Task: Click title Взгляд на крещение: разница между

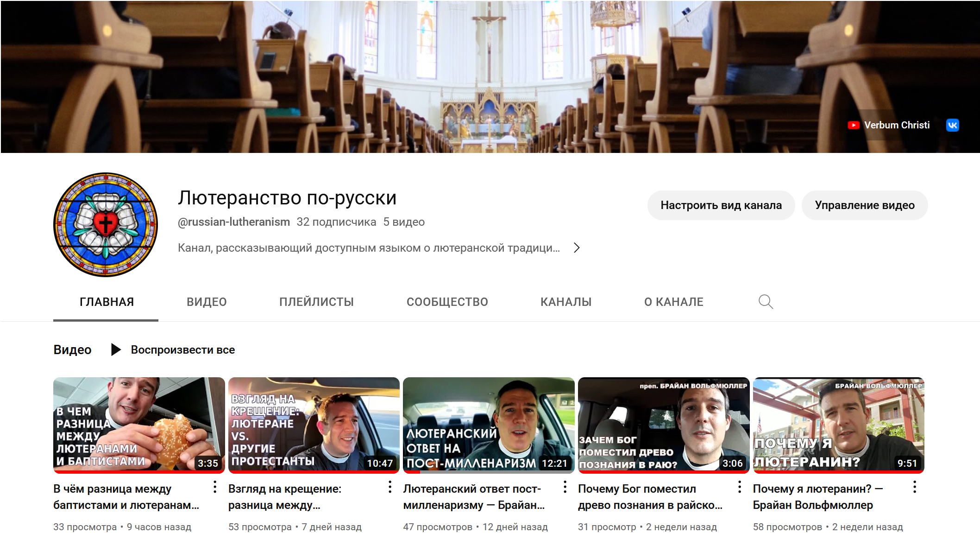Action: point(285,497)
